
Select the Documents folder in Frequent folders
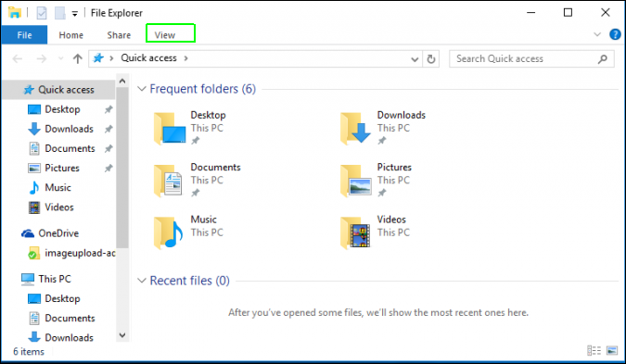pos(197,180)
